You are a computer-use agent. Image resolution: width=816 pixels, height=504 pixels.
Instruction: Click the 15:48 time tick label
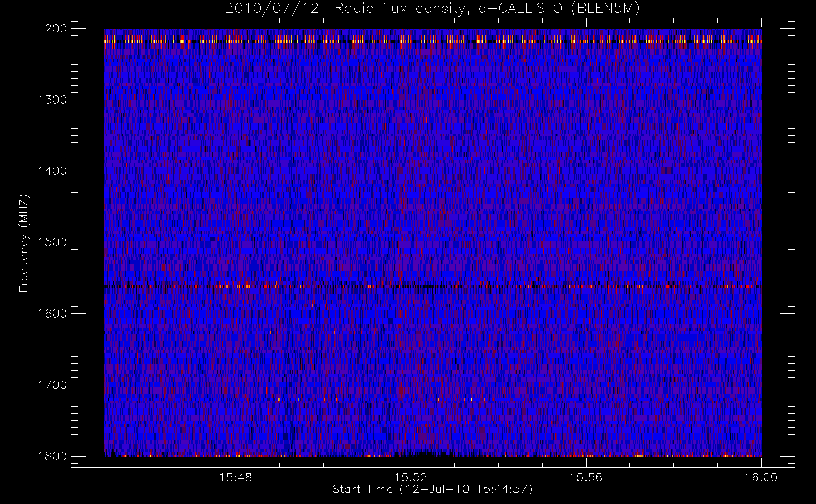pos(236,477)
